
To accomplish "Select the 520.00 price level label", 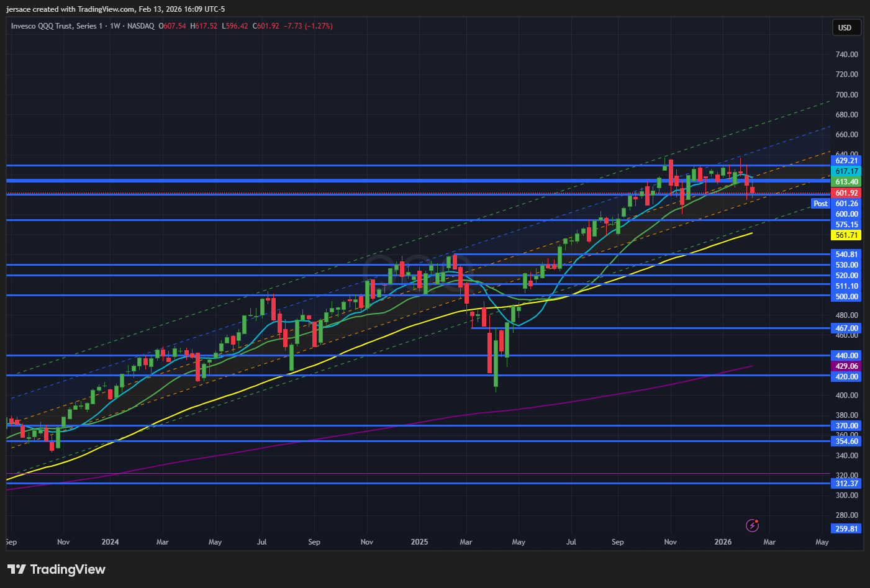I will pos(846,276).
